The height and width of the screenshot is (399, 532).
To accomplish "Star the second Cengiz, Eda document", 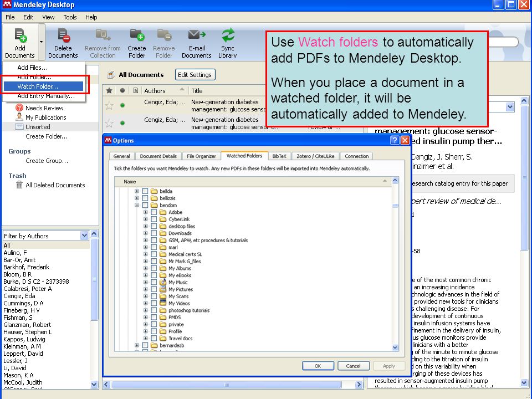I will coord(109,123).
